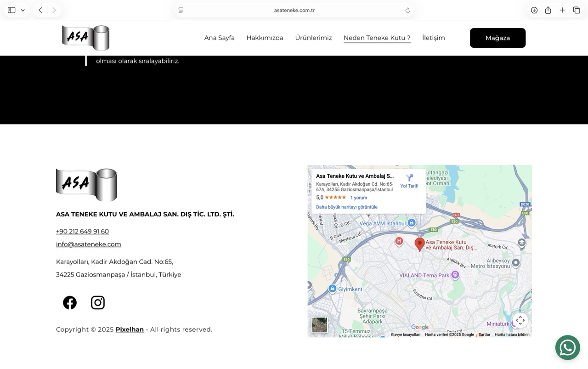The image size is (588, 369).
Task: Reload the page in address bar
Action: 407,11
